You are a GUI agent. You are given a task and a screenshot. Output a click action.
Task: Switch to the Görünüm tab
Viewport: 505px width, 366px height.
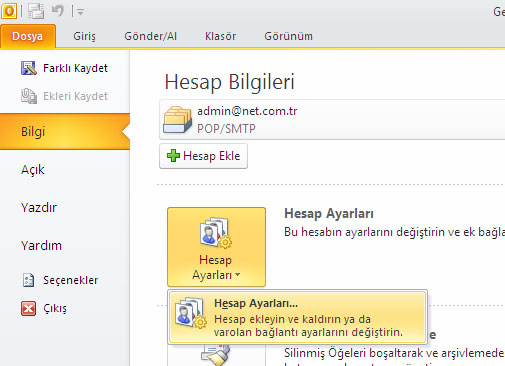(x=288, y=36)
